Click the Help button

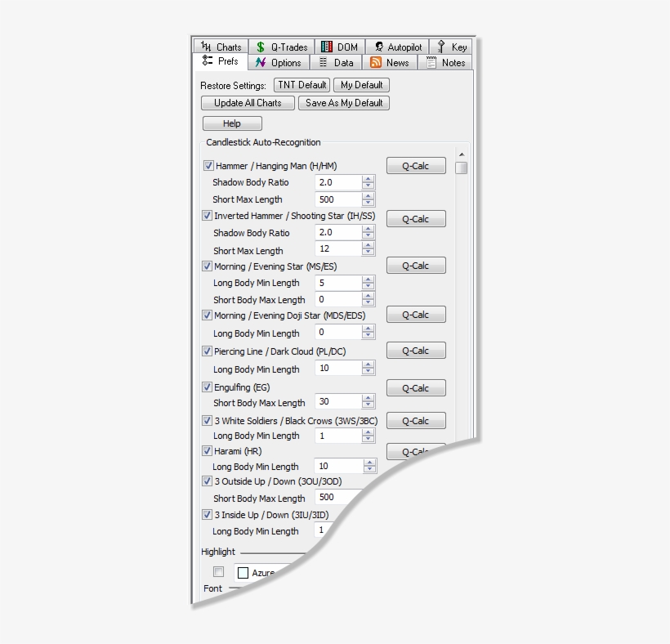coord(231,123)
